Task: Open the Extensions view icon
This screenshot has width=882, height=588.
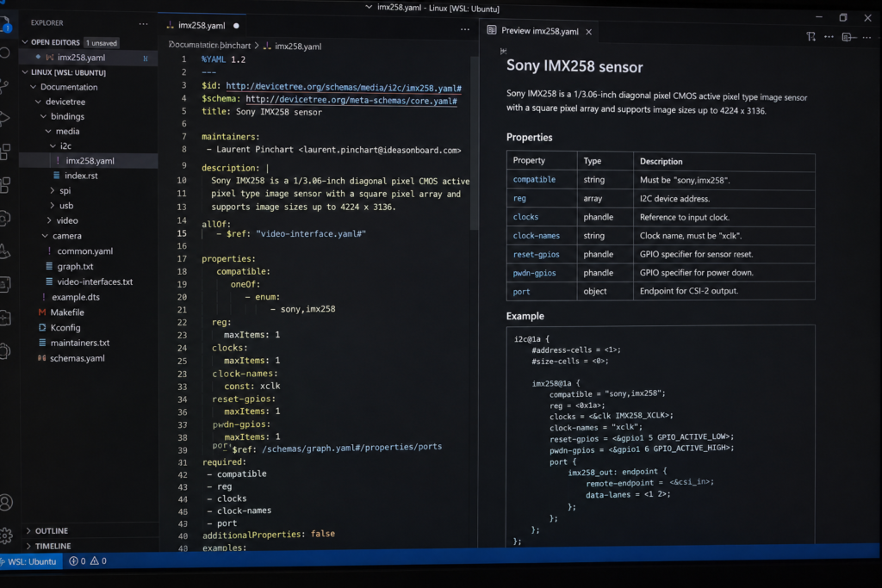Action: coord(5,152)
